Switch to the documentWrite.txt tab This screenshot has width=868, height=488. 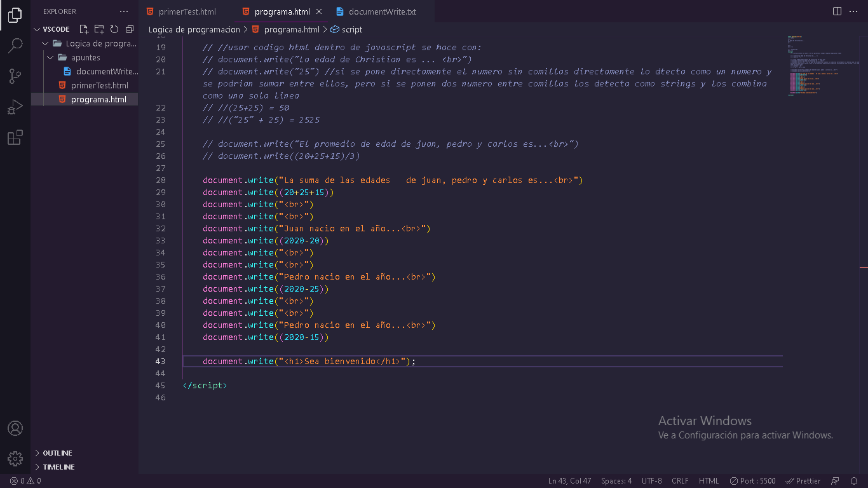click(383, 11)
